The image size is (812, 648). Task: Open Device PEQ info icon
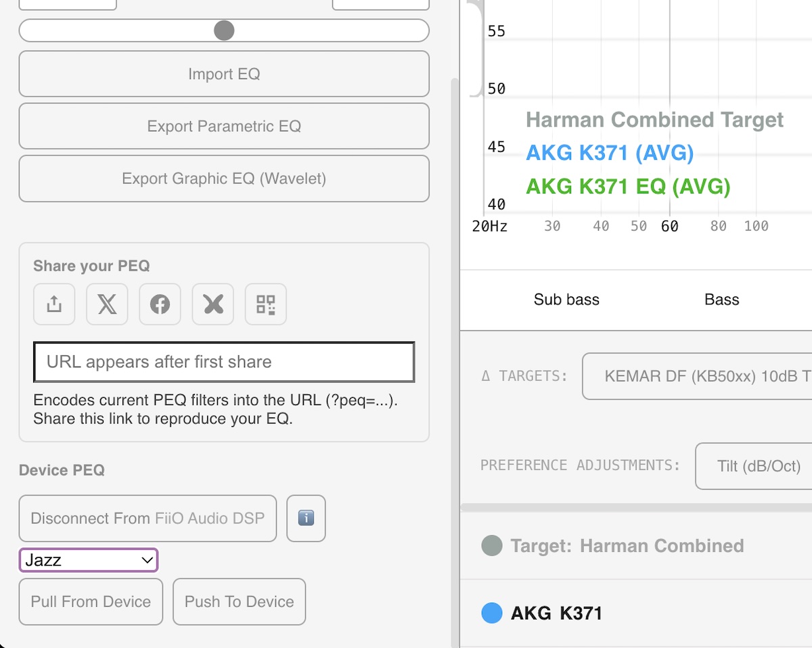click(306, 519)
